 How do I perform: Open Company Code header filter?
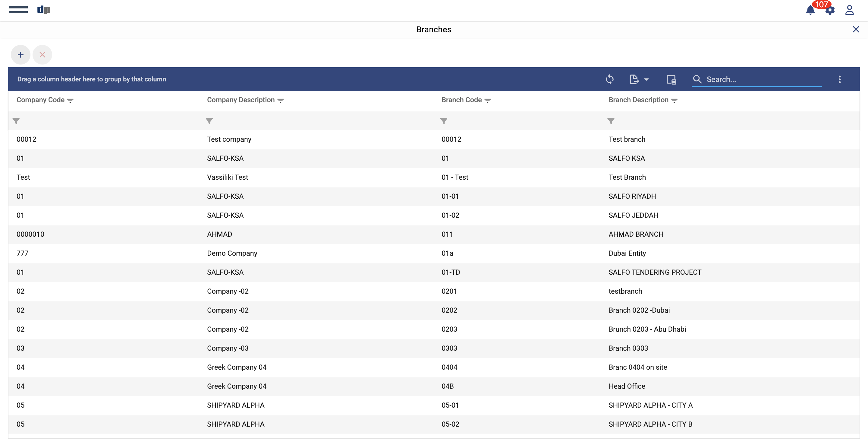click(x=70, y=100)
